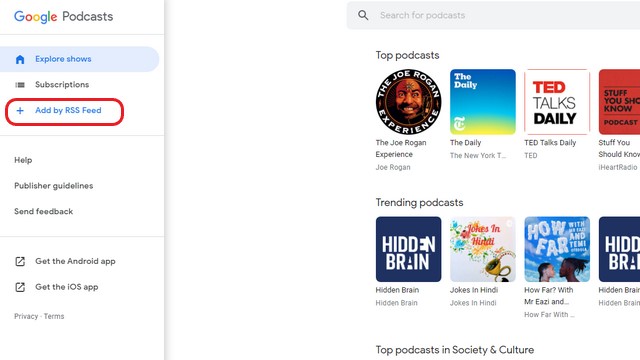Click 'The New York T...' publisher text
Image resolution: width=640 pixels, height=360 pixels.
(x=478, y=156)
